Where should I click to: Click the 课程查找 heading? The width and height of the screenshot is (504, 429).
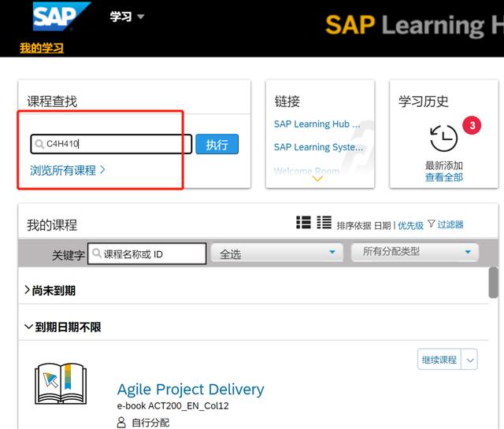(x=52, y=102)
